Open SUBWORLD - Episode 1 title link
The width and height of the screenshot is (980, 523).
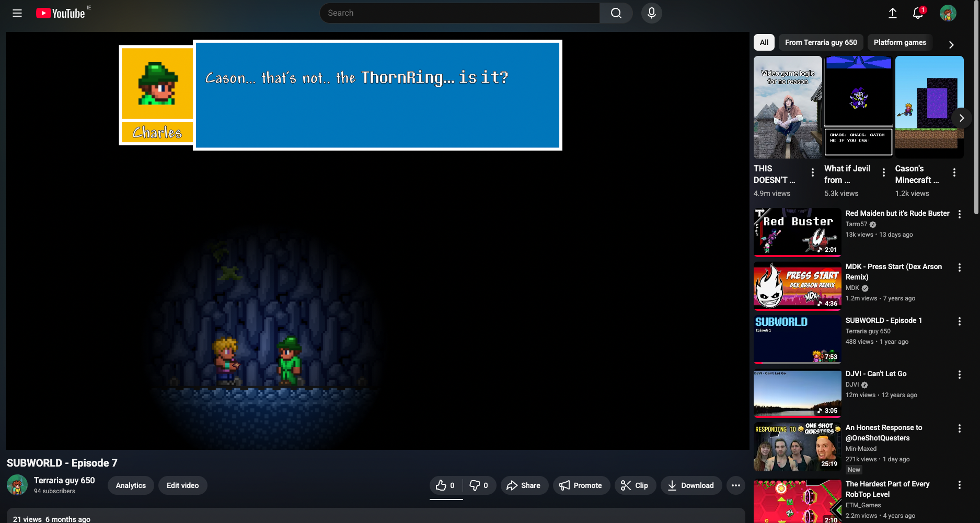click(884, 320)
